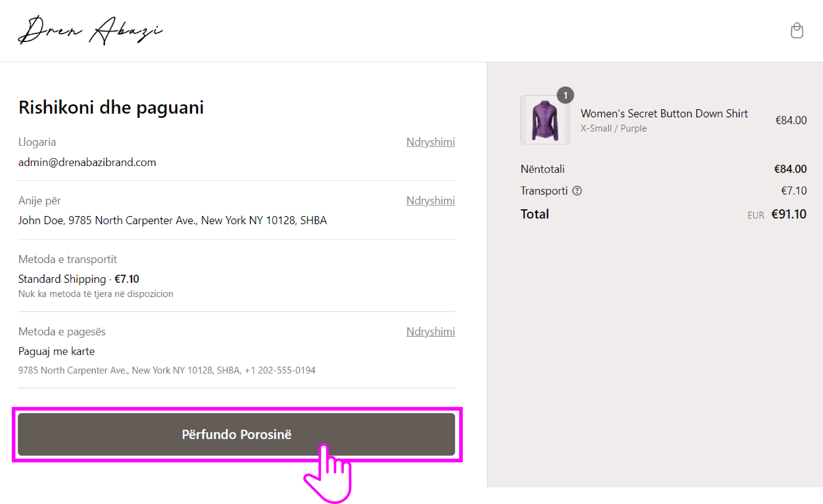This screenshot has width=823, height=504.
Task: Click the Transporti help question-mark icon
Action: pyautogui.click(x=577, y=191)
